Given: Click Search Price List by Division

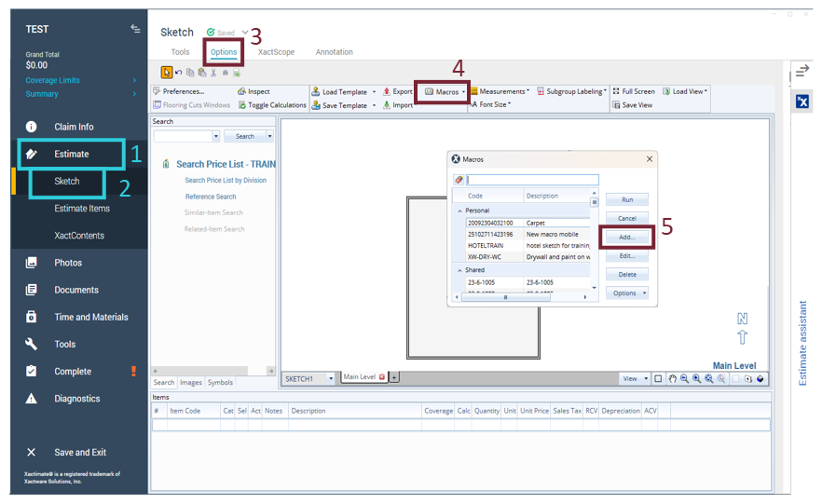Looking at the screenshot, I should pos(226,180).
